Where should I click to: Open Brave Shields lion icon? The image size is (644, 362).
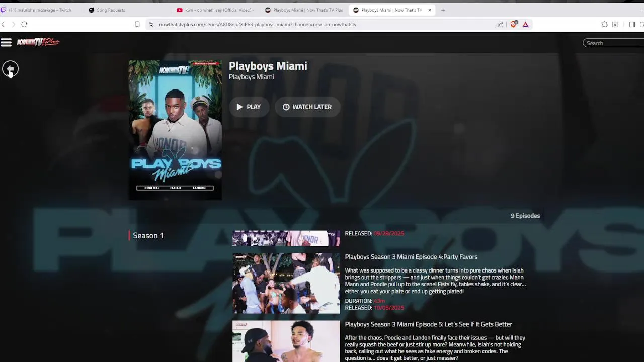pyautogui.click(x=513, y=24)
